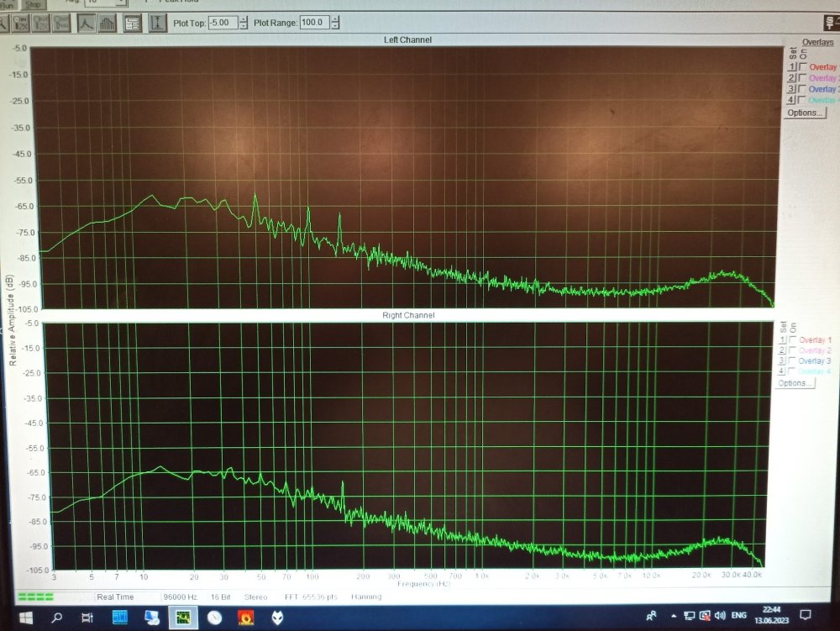This screenshot has height=631, width=840.
Task: Enable Overlay 1 in the left channel panel
Action: [801, 66]
